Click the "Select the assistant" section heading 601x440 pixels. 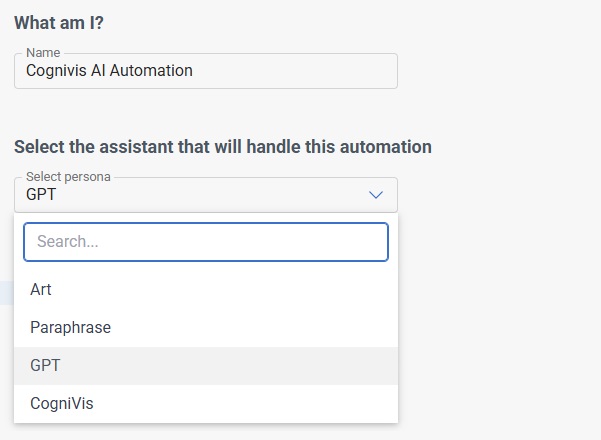222,147
